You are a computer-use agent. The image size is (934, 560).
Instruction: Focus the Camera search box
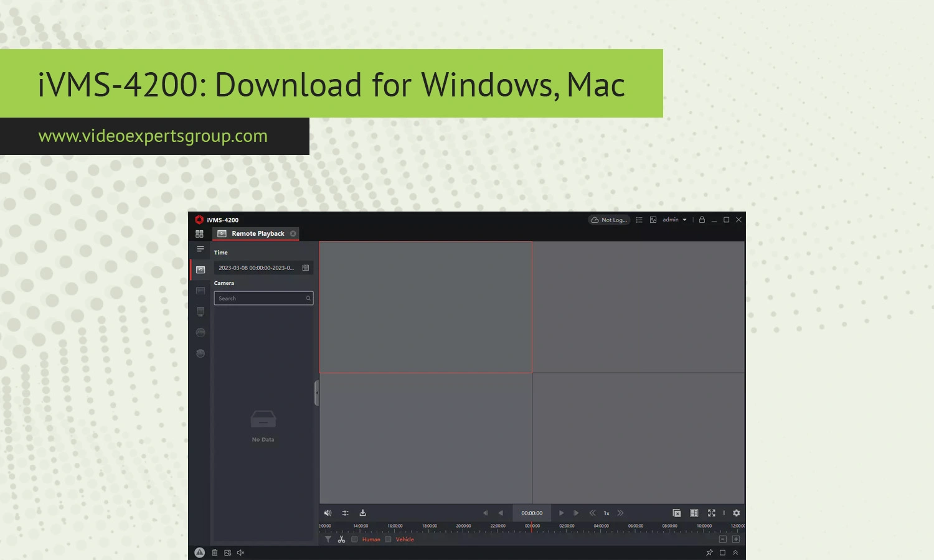pyautogui.click(x=263, y=299)
